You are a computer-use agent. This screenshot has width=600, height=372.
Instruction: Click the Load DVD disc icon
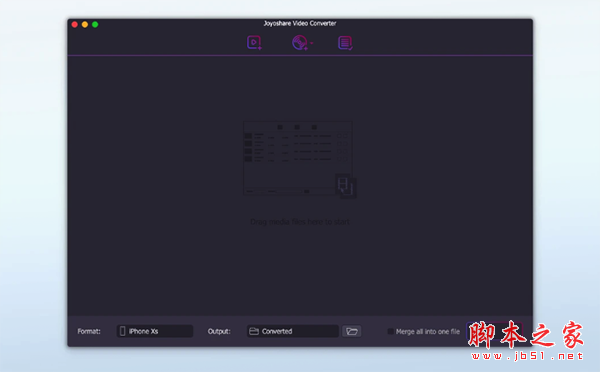click(300, 42)
